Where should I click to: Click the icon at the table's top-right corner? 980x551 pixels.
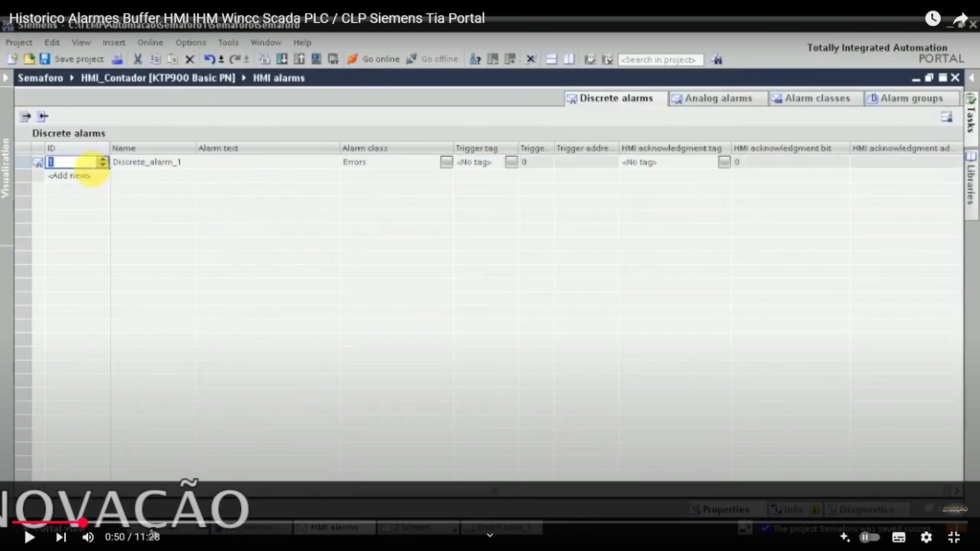pyautogui.click(x=947, y=117)
